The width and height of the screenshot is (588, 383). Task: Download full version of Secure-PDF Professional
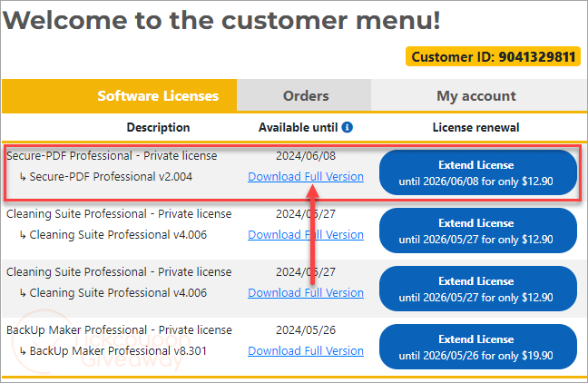pyautogui.click(x=306, y=176)
